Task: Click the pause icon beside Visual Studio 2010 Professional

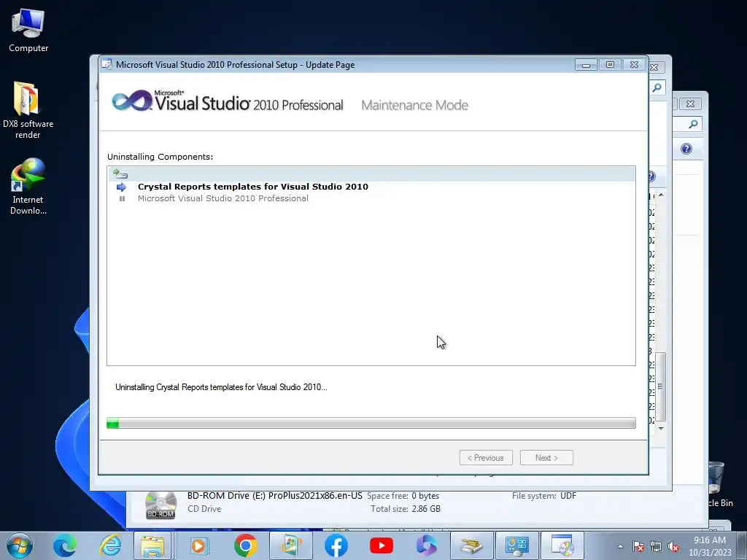Action: 122,198
